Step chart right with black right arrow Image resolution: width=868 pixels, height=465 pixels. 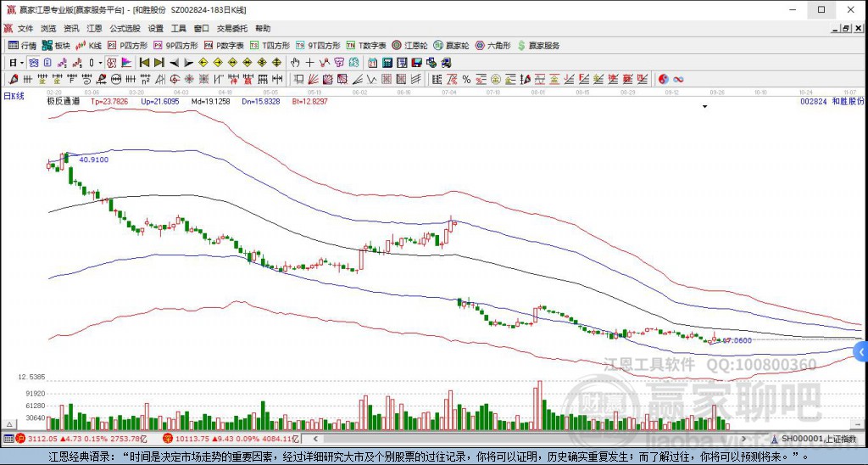pos(188,63)
